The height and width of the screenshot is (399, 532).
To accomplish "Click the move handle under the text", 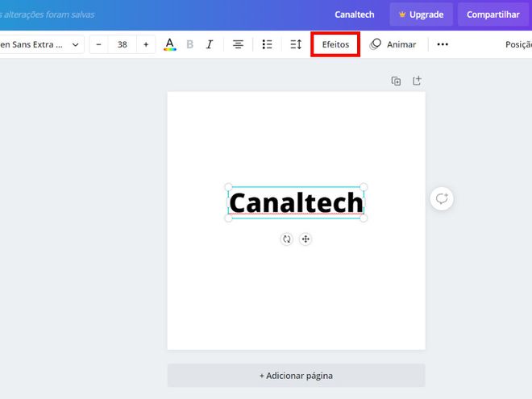I will click(305, 239).
